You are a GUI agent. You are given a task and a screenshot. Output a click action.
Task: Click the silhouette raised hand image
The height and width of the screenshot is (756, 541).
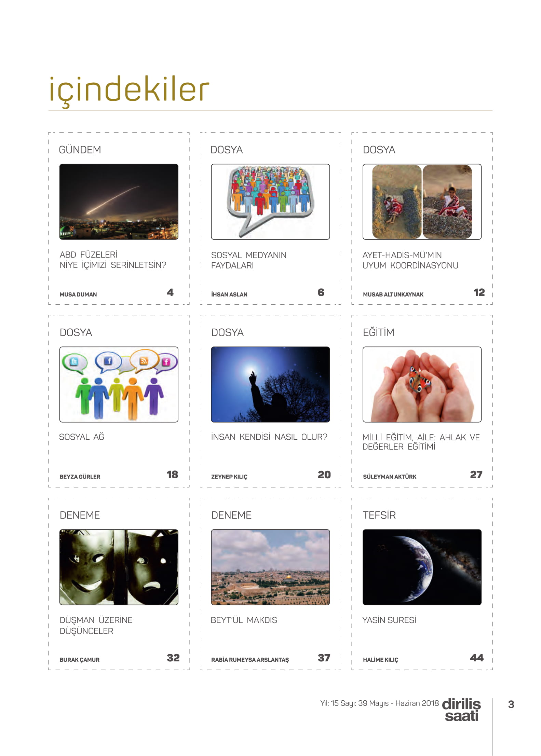pos(270,384)
